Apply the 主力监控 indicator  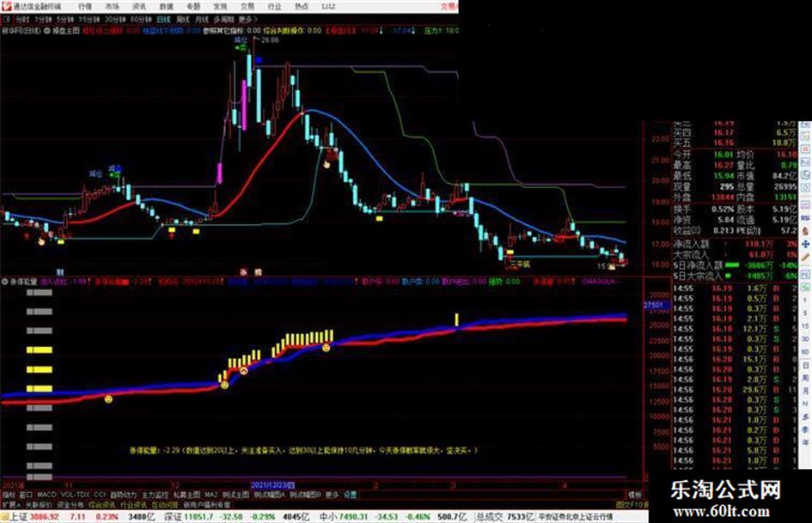click(155, 495)
